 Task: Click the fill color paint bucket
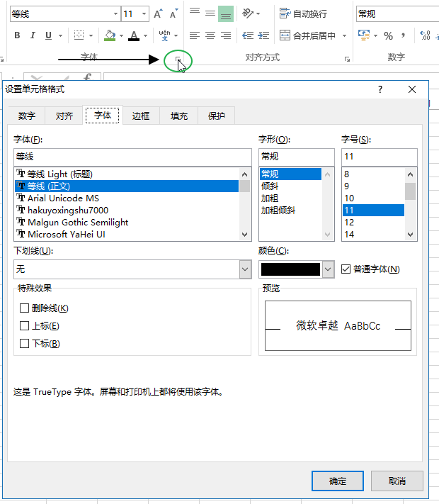click(109, 35)
